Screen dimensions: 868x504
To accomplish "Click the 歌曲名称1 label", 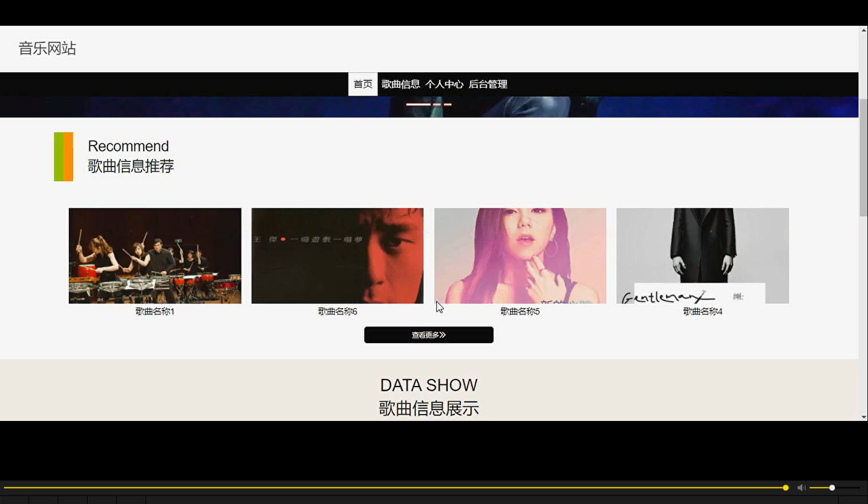I will click(155, 312).
